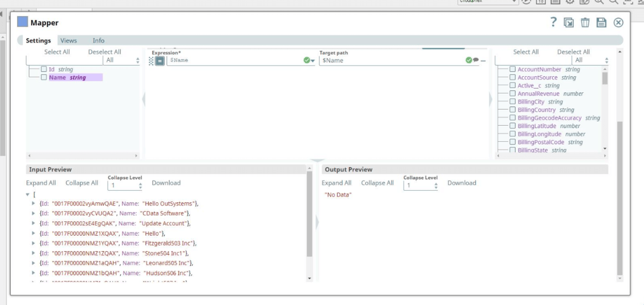Close the Mapper dialog with the X icon
The height and width of the screenshot is (305, 644).
(618, 23)
